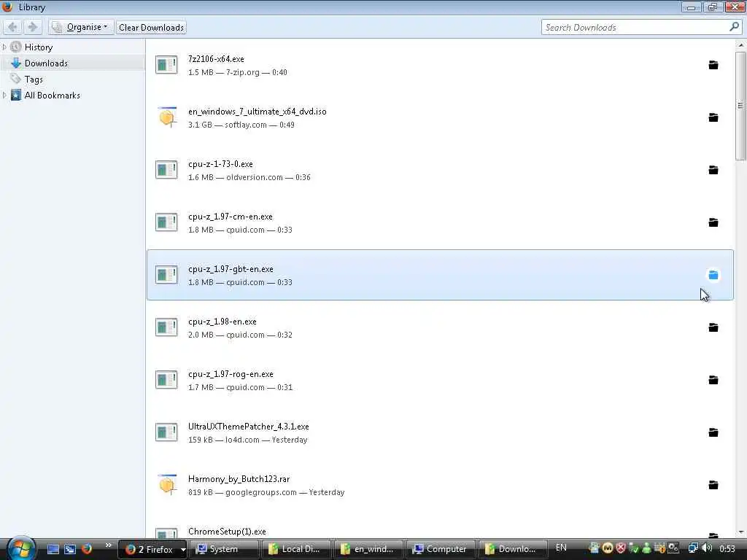747x560 pixels.
Task: Click the file icon of cpu-z_1.97-rog-en.exe
Action: (x=166, y=380)
